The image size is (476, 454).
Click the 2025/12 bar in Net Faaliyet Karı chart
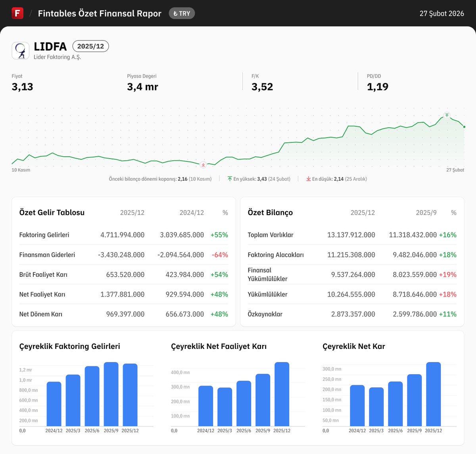[x=282, y=394]
